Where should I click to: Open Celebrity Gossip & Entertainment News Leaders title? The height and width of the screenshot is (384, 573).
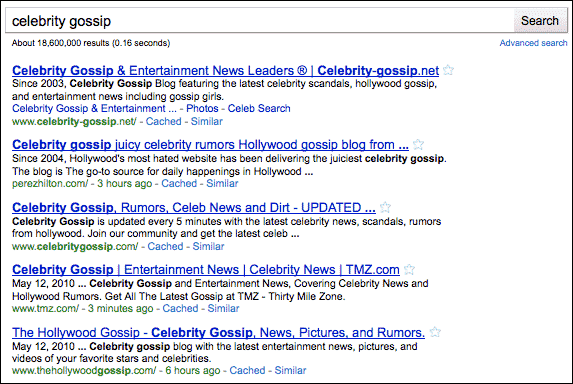coord(225,70)
